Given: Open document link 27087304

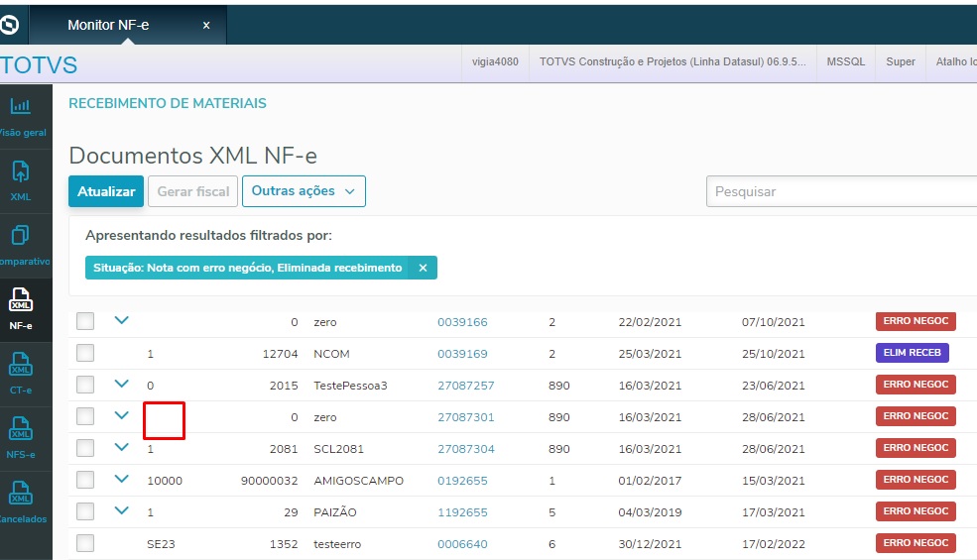Looking at the screenshot, I should point(466,449).
